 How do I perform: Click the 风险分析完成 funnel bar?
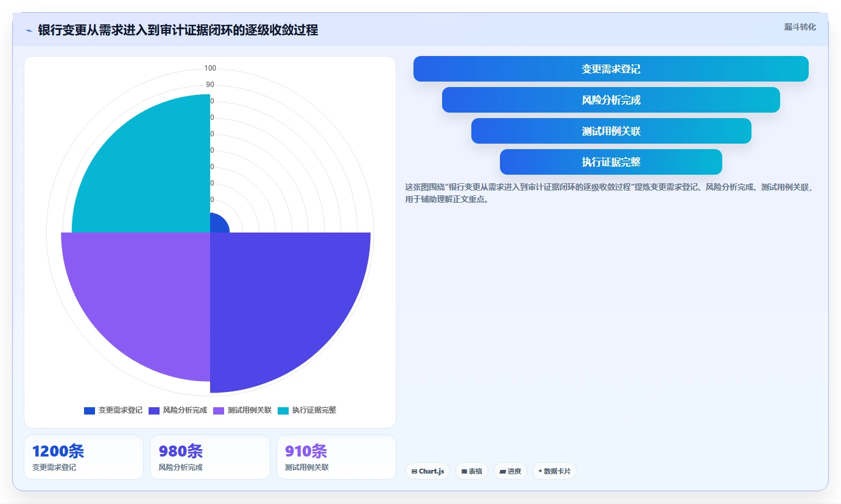tap(611, 100)
